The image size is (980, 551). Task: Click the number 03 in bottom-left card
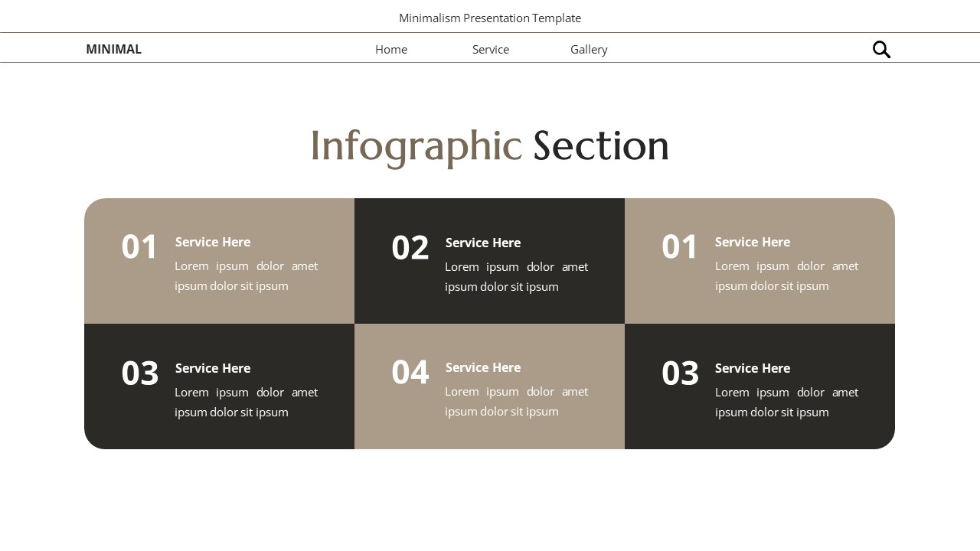point(140,373)
